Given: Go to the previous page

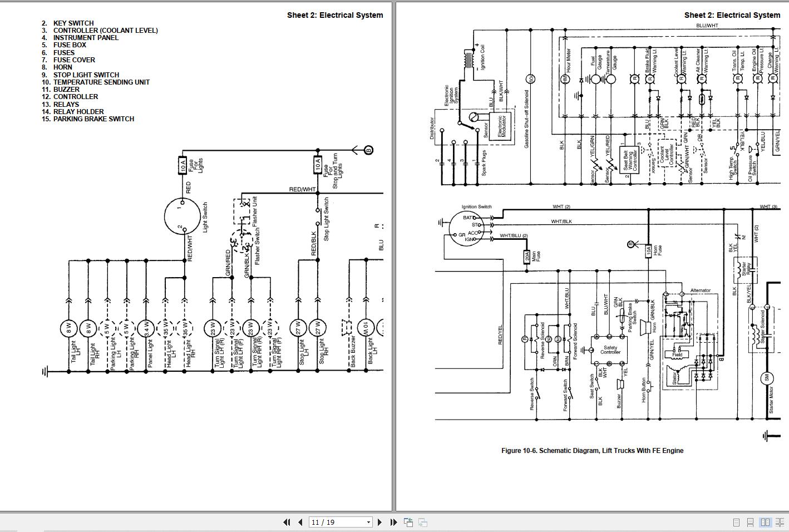Looking at the screenshot, I should [300, 522].
